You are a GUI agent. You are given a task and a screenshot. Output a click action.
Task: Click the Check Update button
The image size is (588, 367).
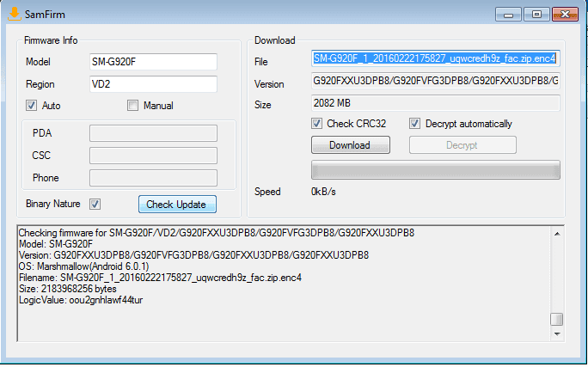click(177, 205)
